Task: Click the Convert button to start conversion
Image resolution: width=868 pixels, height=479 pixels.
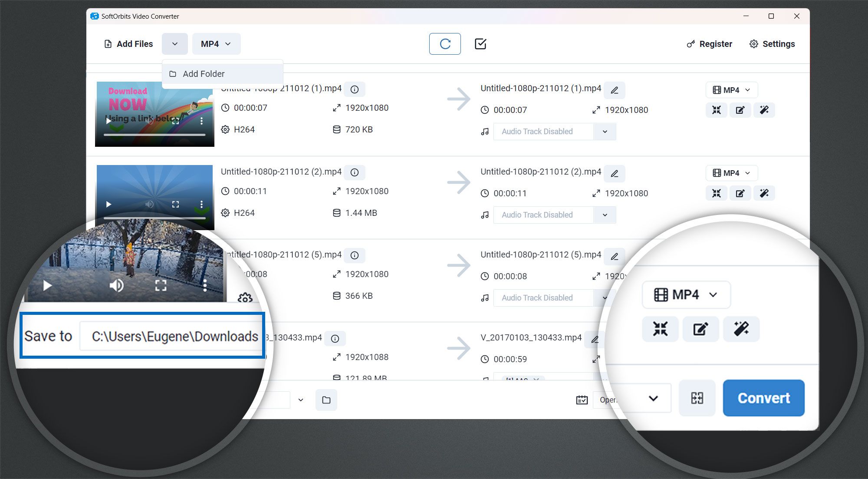Action: 764,398
